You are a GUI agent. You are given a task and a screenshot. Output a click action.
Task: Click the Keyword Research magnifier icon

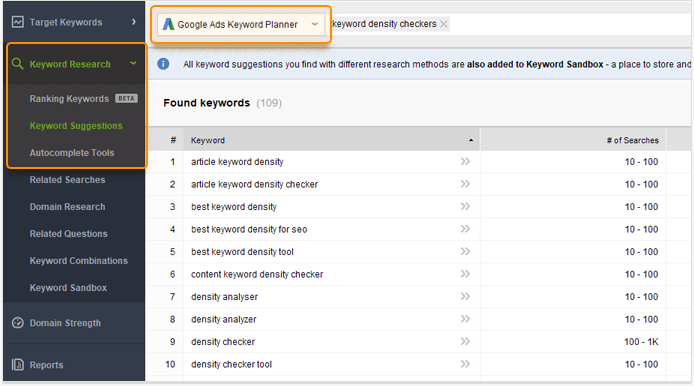(x=17, y=64)
